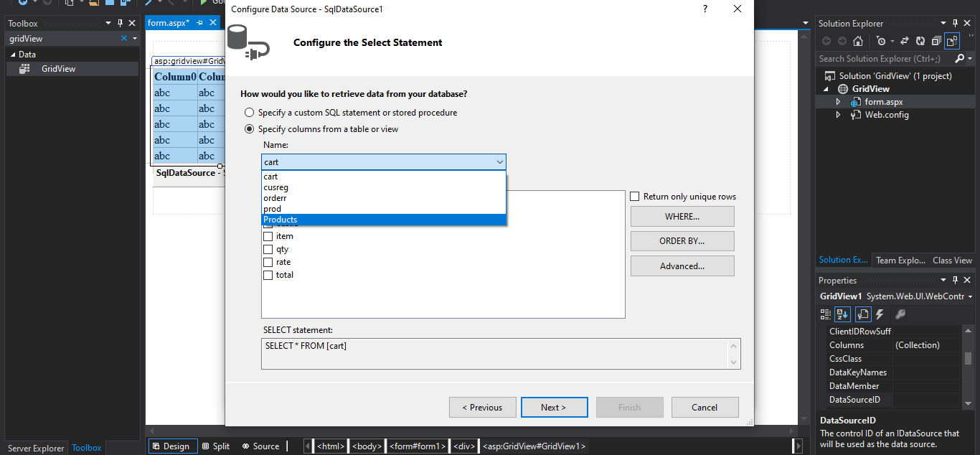Viewport: 980px width, 455px height.
Task: Open Pending Changes Filter clock icon
Action: coord(881,41)
